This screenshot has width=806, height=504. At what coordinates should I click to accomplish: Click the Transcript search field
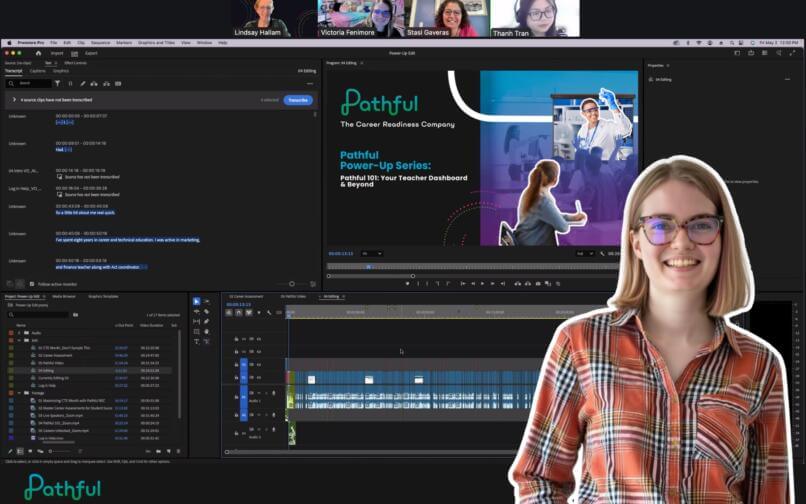tap(30, 84)
